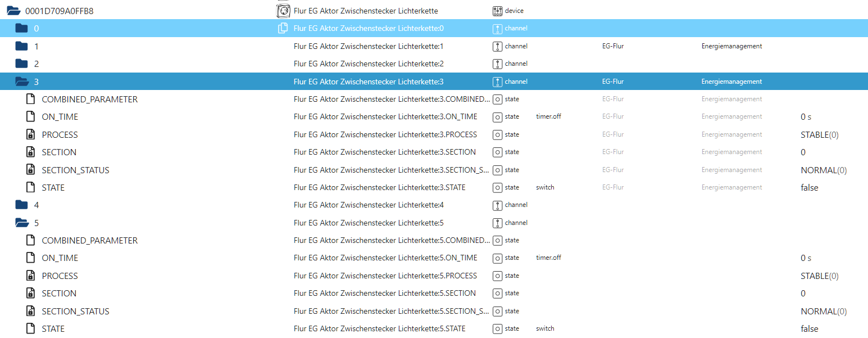Expand the channel 4 folder
Screen dimensions: 868x338
point(21,205)
